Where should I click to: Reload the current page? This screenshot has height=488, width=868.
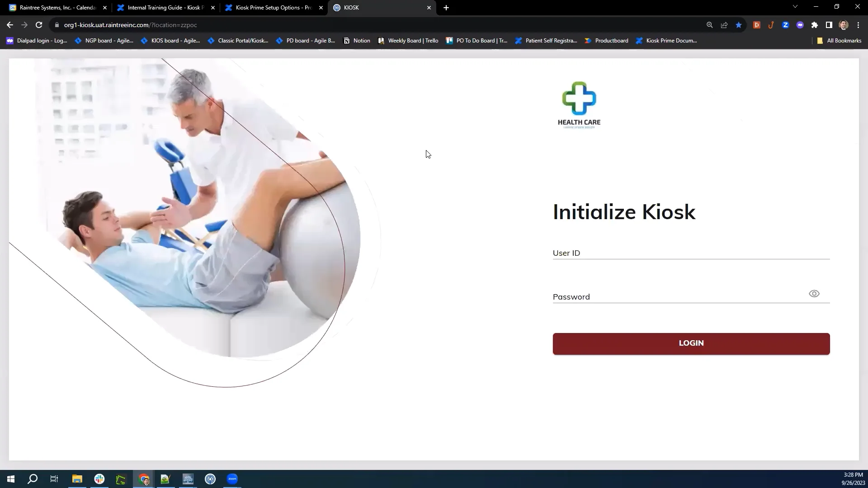point(39,25)
